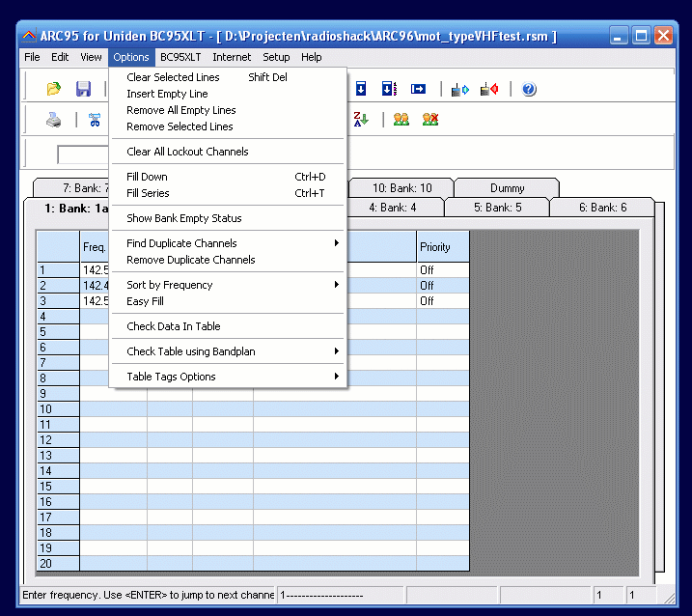Open the View menu
The width and height of the screenshot is (692, 616).
(91, 57)
